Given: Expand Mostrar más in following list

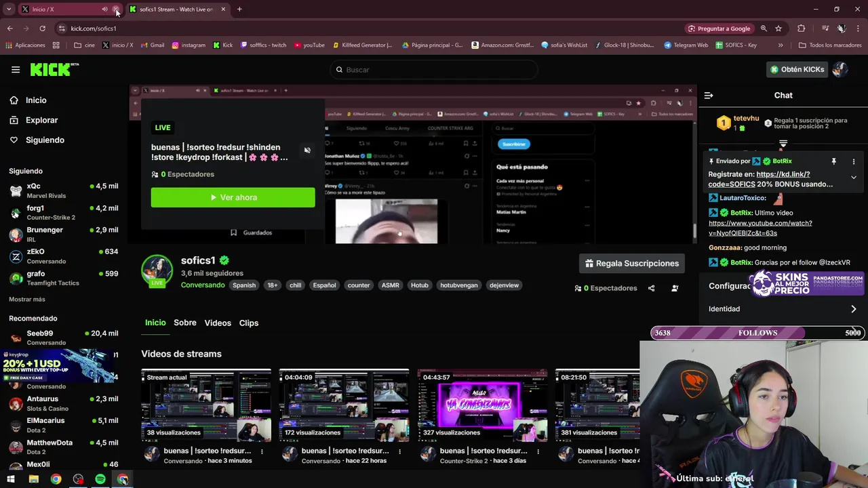Looking at the screenshot, I should [27, 300].
